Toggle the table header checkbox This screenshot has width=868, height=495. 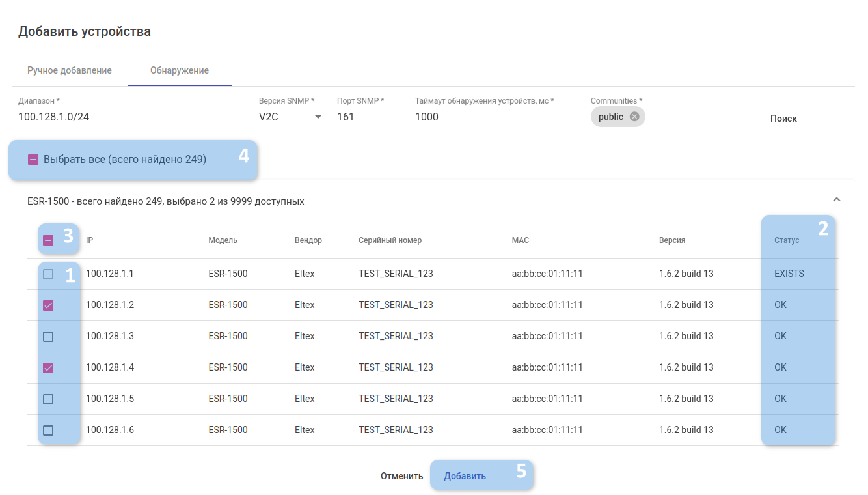48,240
